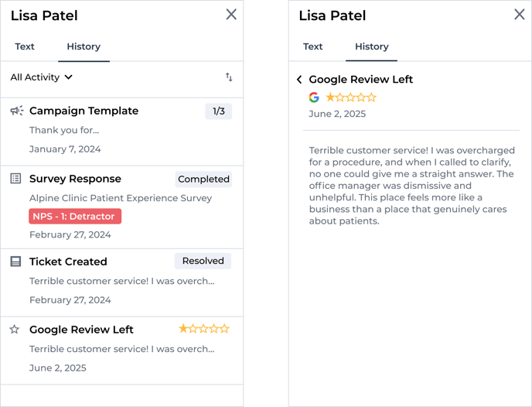532x407 pixels.
Task: Click the sort order arrows icon
Action: point(229,77)
